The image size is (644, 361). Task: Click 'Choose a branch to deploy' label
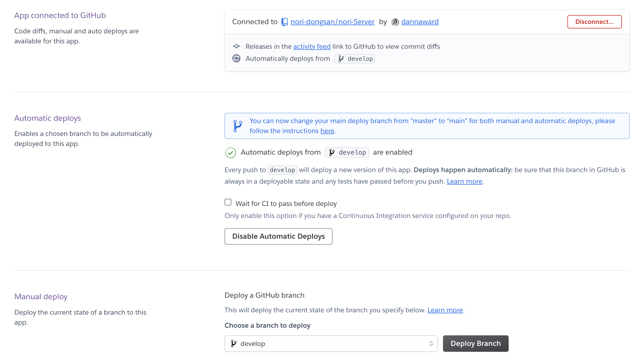268,325
